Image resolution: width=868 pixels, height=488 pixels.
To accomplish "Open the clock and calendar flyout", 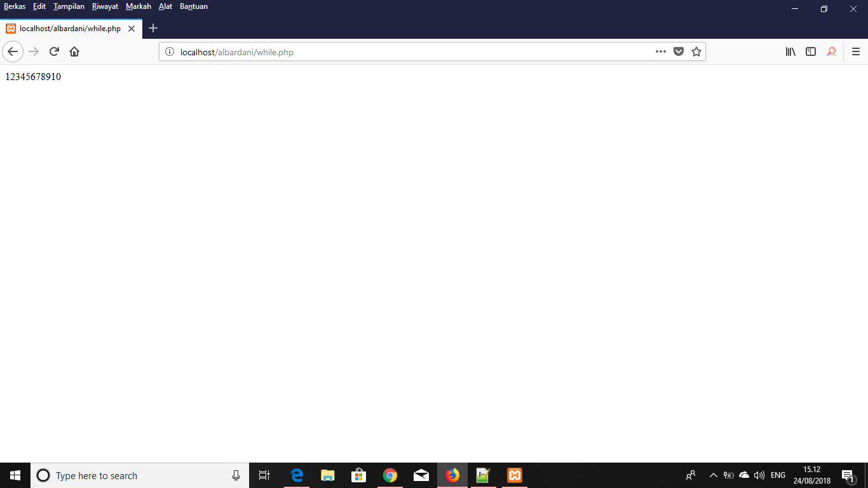I will (812, 475).
